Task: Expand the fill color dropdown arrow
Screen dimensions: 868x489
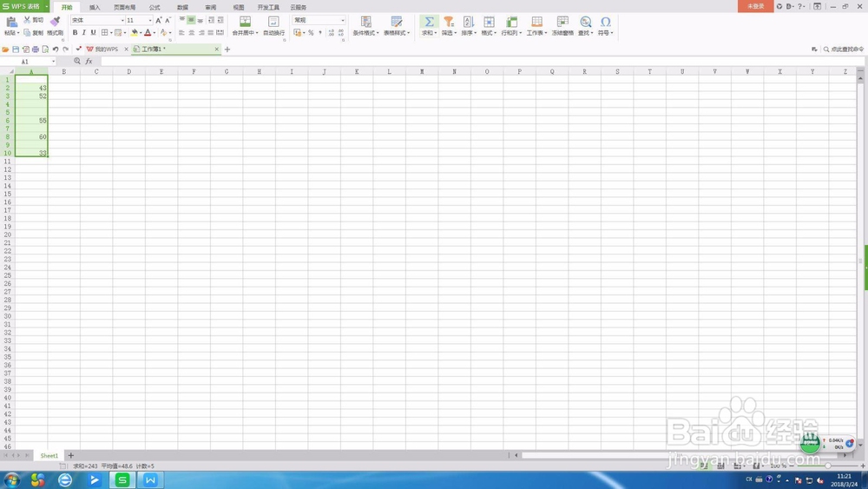Action: pos(141,33)
